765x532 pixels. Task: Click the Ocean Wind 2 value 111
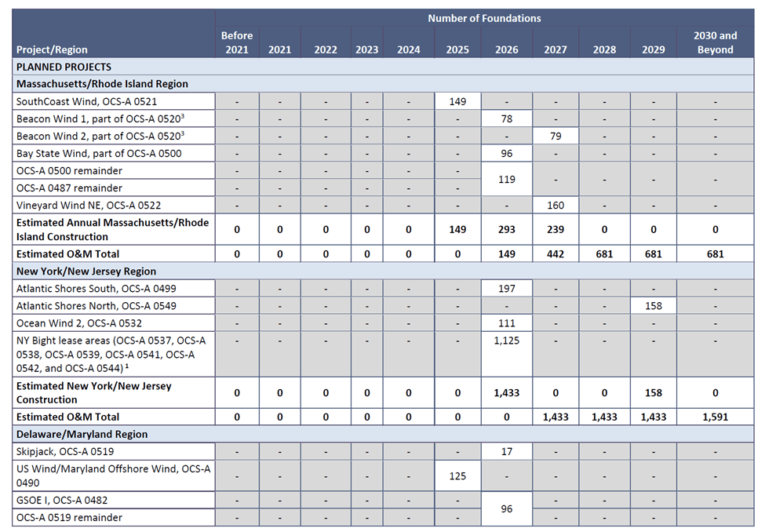pyautogui.click(x=506, y=323)
